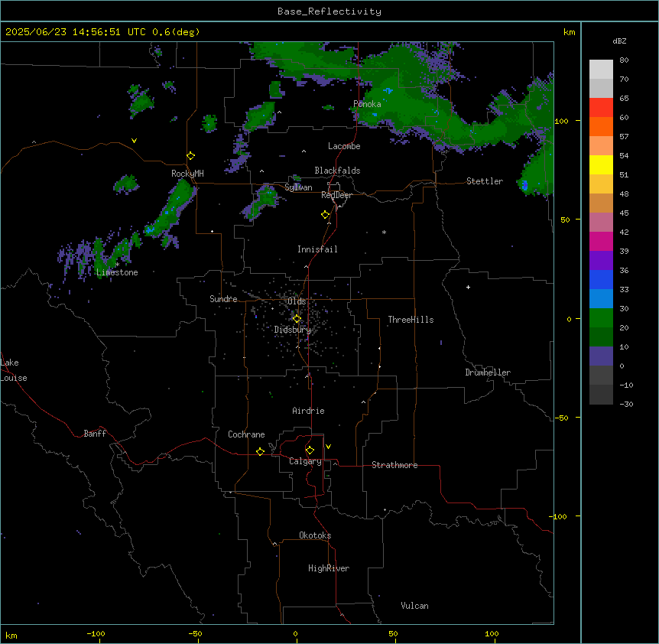Click the Olds label
The height and width of the screenshot is (644, 659).
point(297,301)
